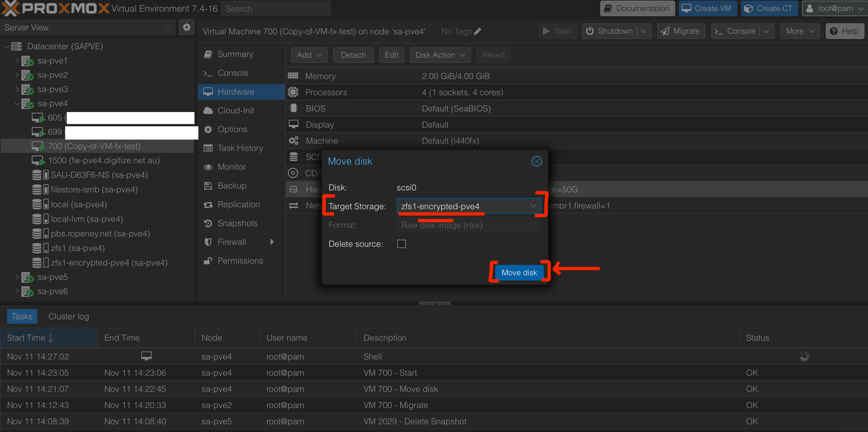868x432 pixels.
Task: Collapse the sa-pve4 node tree
Action: pos(17,103)
